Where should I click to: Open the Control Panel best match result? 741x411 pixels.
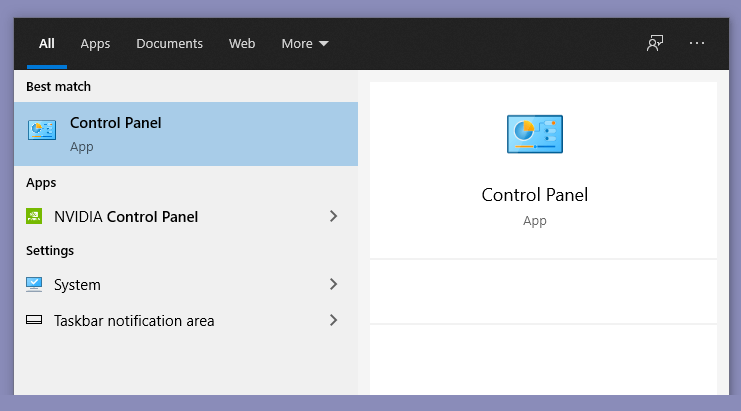[186, 134]
